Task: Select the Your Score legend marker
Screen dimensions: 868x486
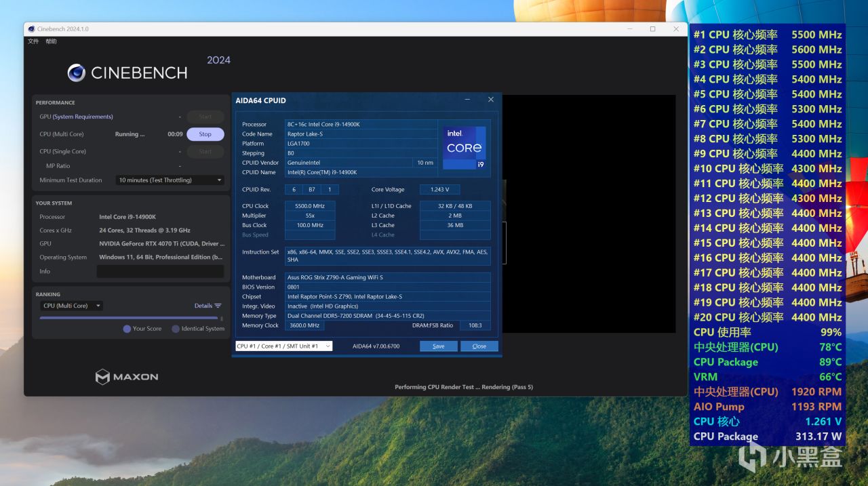Action: tap(127, 329)
